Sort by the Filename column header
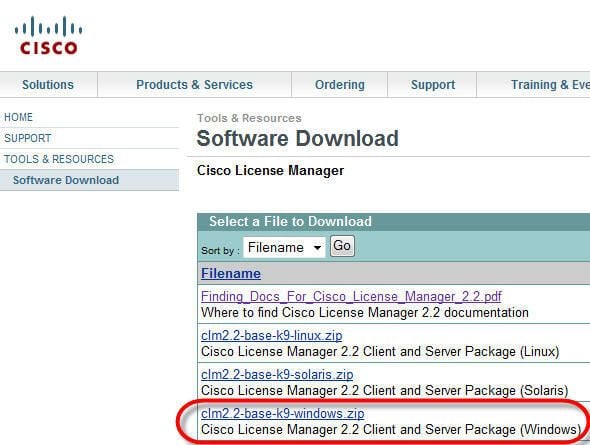 [x=231, y=273]
